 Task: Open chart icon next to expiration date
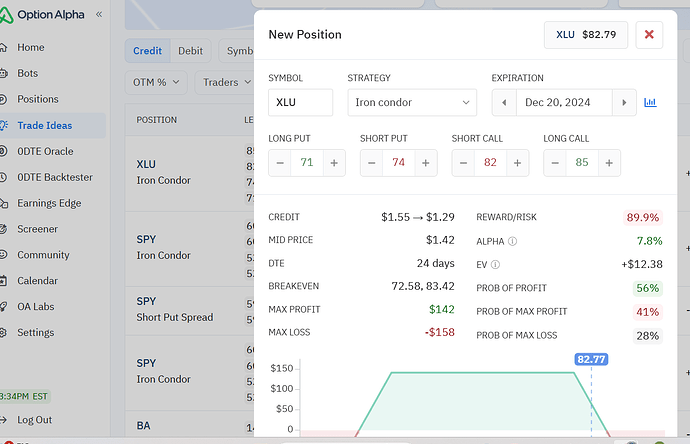click(x=650, y=102)
